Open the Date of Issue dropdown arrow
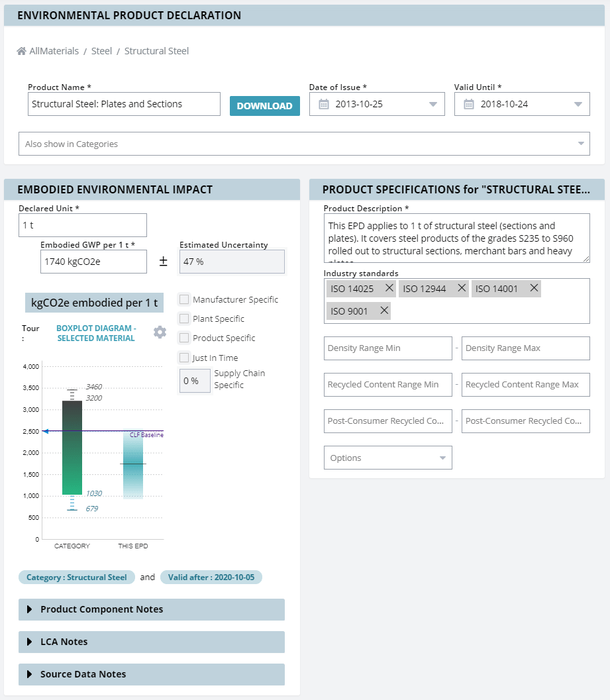This screenshot has height=700, width=610. tap(433, 104)
